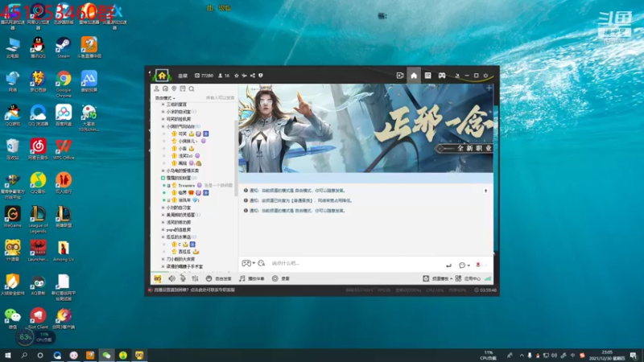The image size is (644, 362).
Task: Open the taskbar clock and date
Action: 607,355
